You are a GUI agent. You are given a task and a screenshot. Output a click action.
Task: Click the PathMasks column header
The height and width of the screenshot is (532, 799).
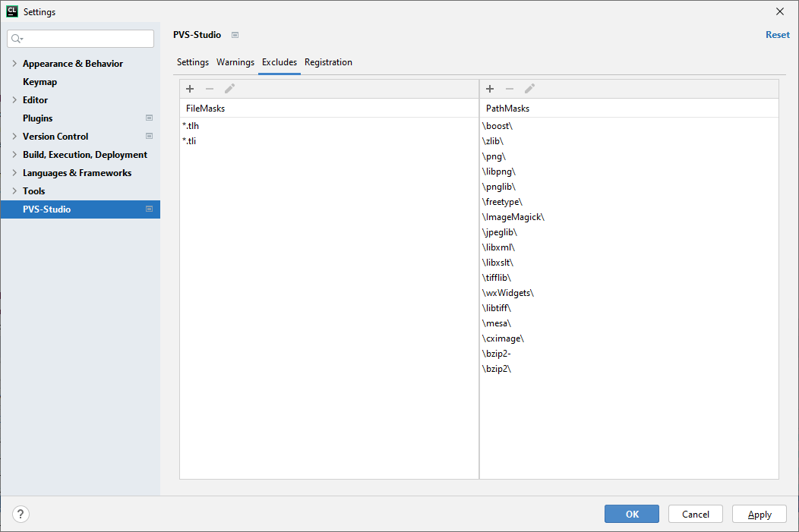(x=630, y=109)
